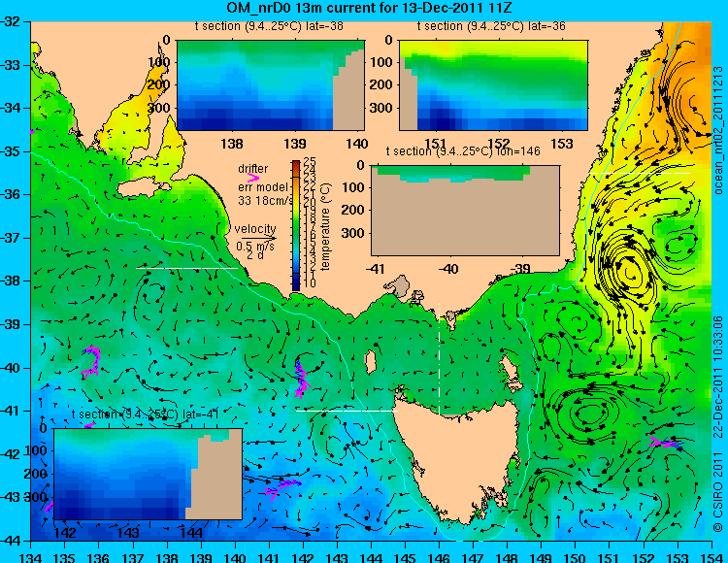Viewport: 728px width, 563px height.
Task: Click the 'velocity' legend label
Action: point(255,228)
